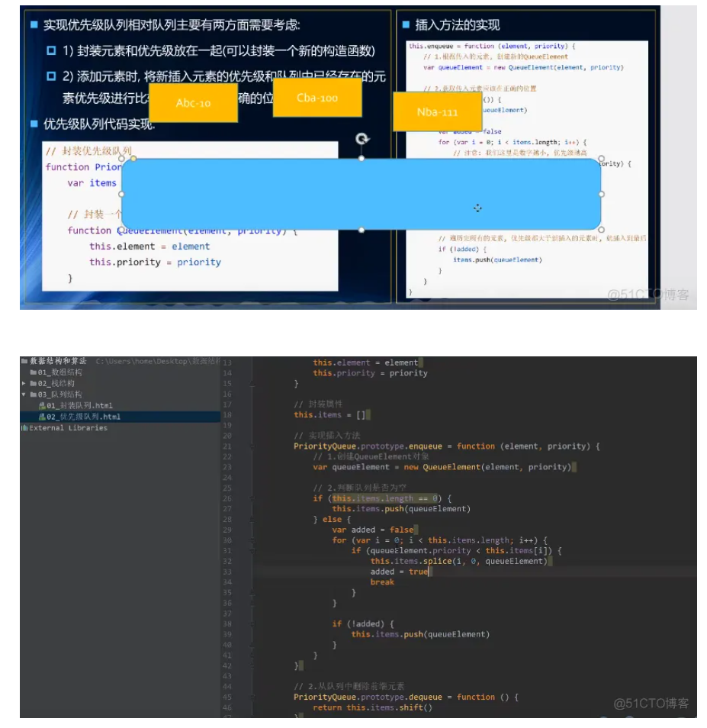Click 'var added = false' in the editor
Viewport: 707px width, 728px height.
click(x=372, y=530)
